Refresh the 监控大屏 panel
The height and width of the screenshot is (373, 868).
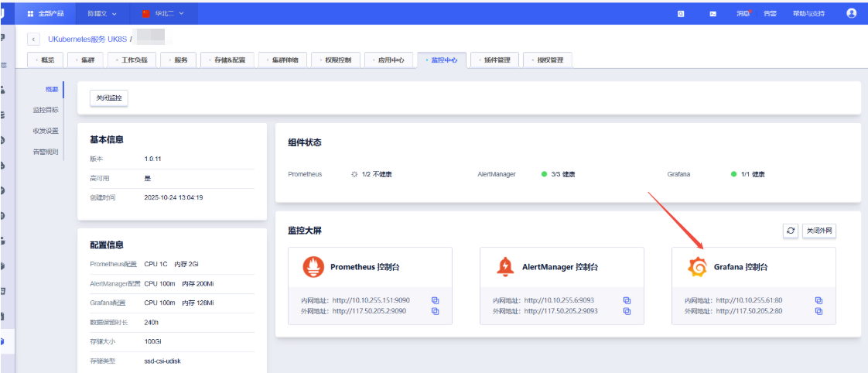(790, 231)
